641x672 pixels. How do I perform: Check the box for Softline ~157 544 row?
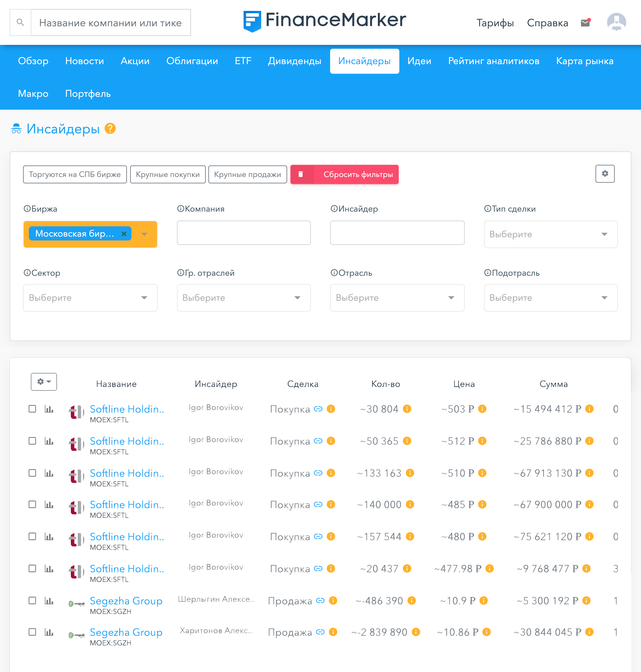[x=32, y=536]
